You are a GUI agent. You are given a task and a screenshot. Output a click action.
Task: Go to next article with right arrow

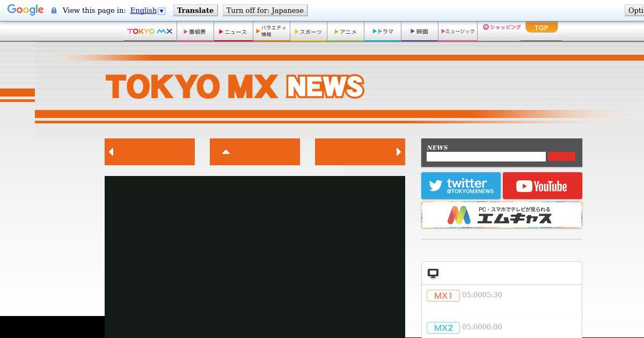(360, 152)
